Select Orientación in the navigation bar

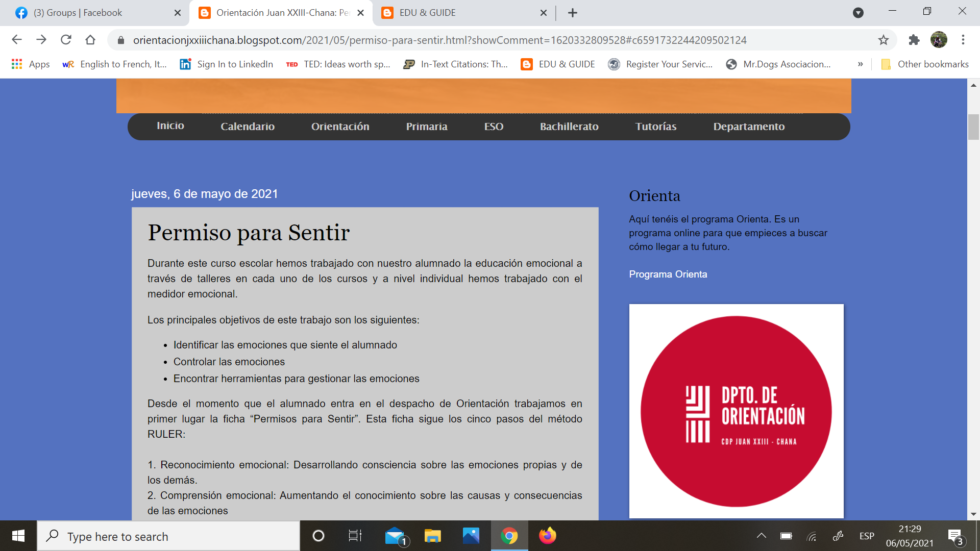click(x=340, y=127)
